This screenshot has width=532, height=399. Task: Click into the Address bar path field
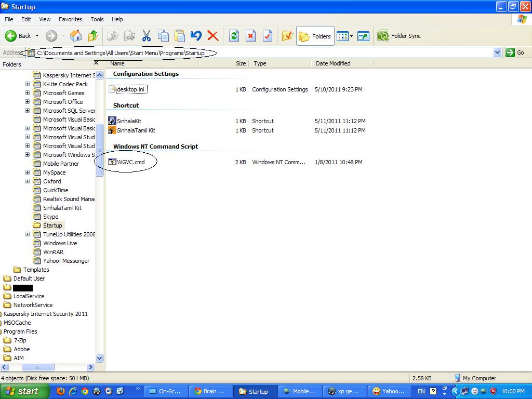[260, 52]
